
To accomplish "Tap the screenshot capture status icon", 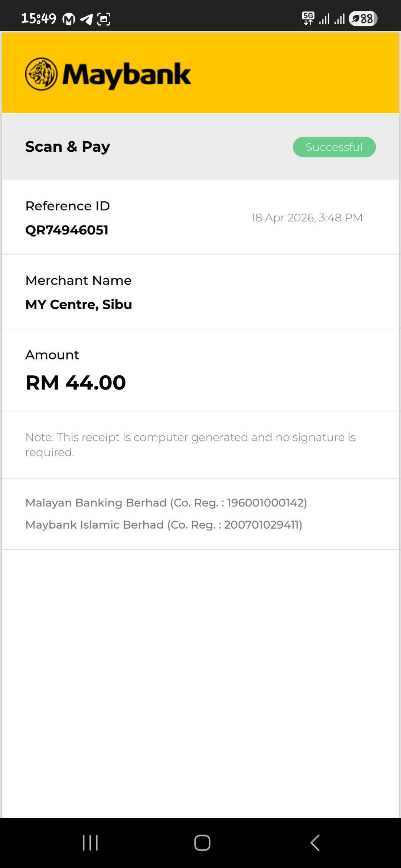I will (104, 19).
